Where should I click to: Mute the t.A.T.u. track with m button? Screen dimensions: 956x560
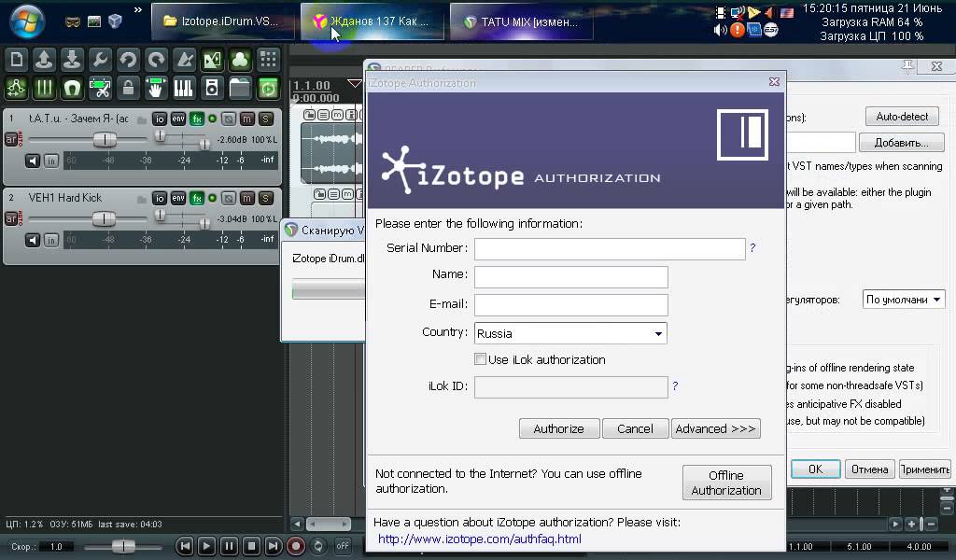point(246,119)
